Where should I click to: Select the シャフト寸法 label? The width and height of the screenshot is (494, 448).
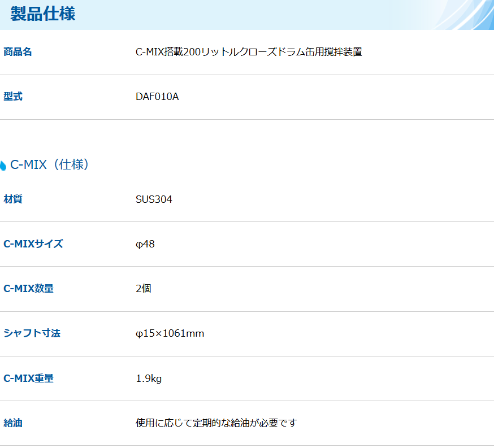click(32, 333)
